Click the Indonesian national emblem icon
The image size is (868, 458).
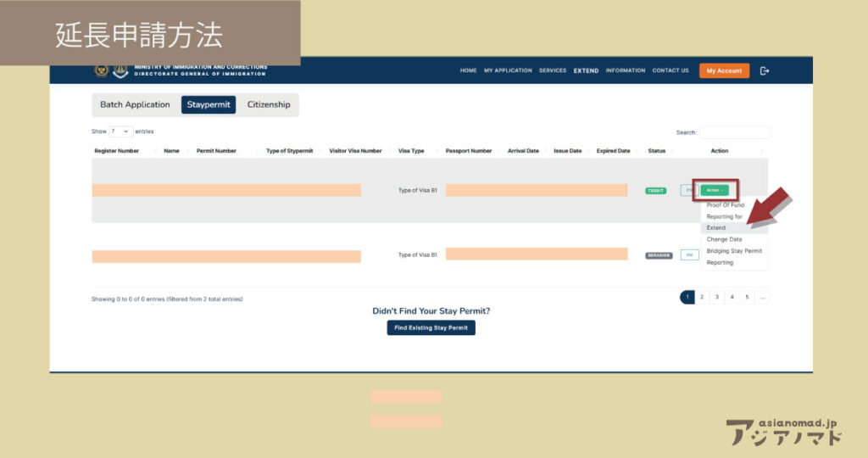[101, 70]
